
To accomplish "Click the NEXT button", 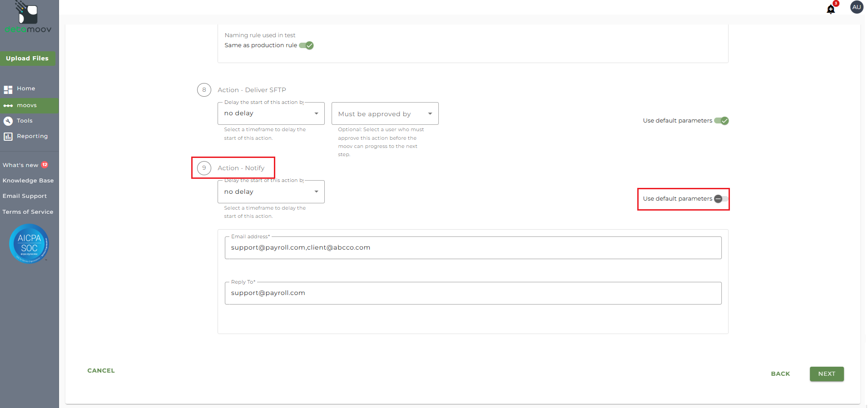I will [827, 374].
